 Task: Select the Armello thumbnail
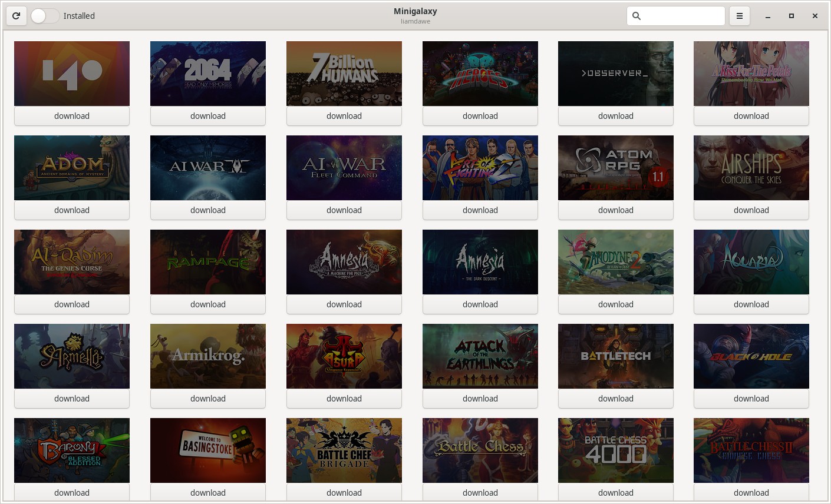[72, 356]
